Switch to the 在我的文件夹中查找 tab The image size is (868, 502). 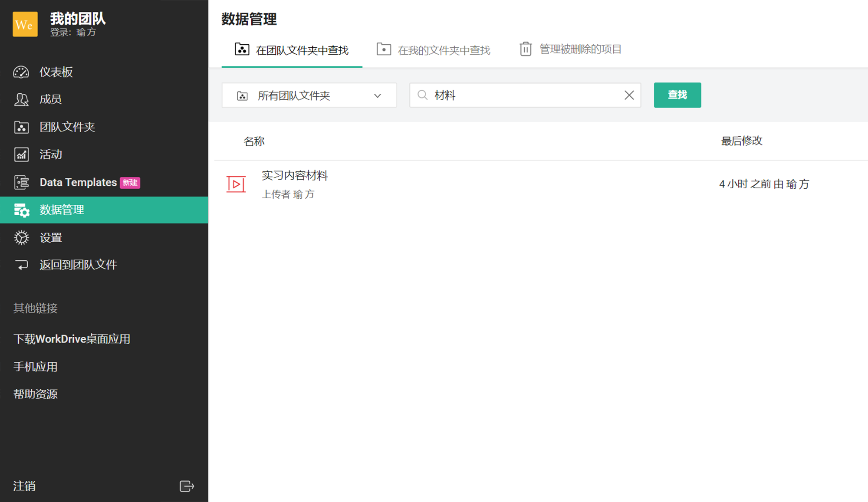(434, 50)
